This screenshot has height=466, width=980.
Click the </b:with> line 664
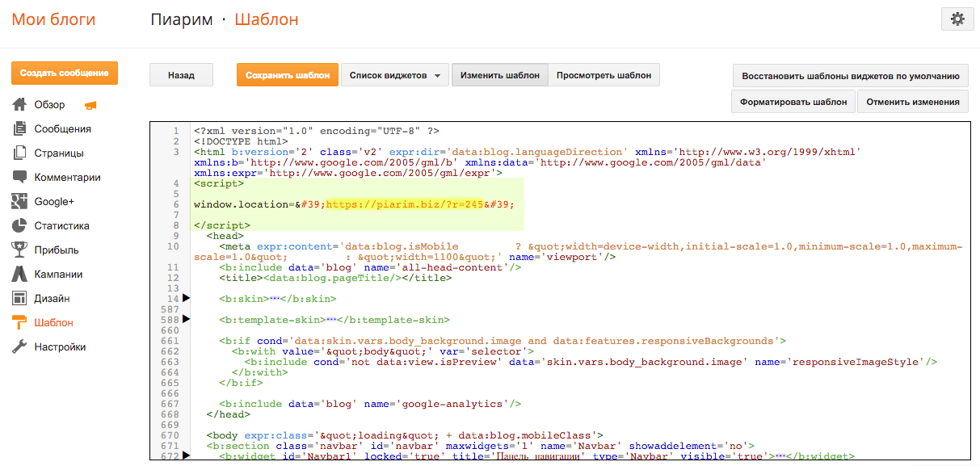coord(259,372)
